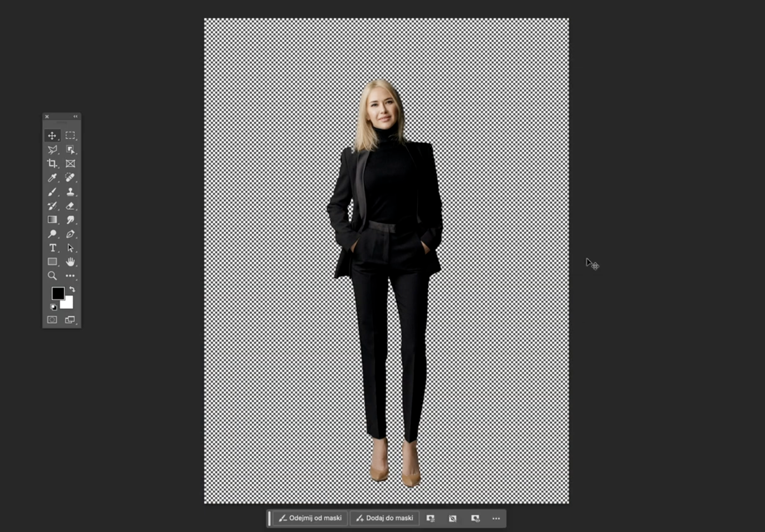Select the Eraser tool
The width and height of the screenshot is (765, 532).
70,206
